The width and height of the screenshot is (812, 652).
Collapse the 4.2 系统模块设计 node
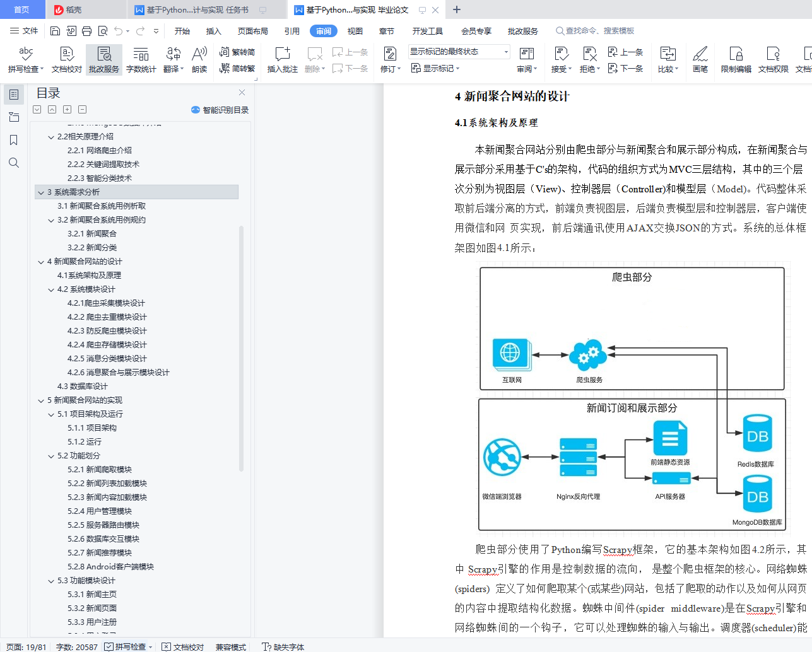[x=52, y=289]
